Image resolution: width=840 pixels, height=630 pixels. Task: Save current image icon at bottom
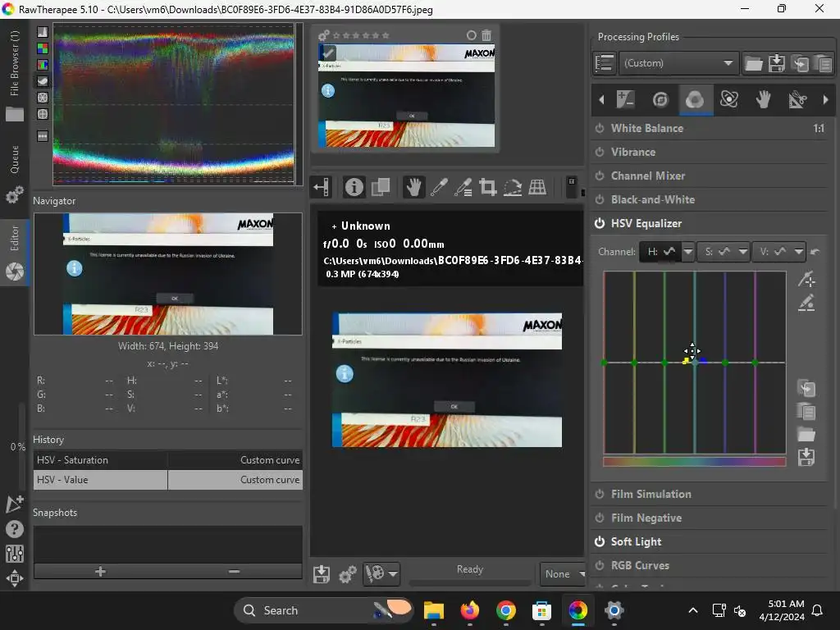322,573
